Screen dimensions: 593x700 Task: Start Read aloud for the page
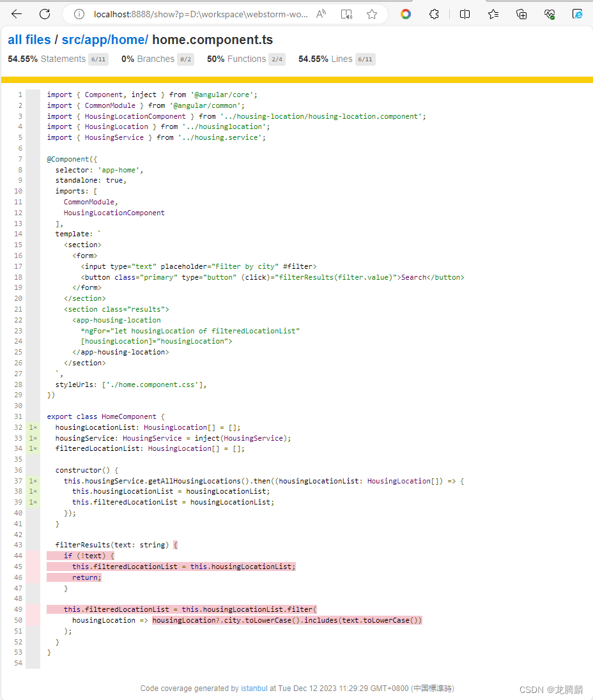321,13
